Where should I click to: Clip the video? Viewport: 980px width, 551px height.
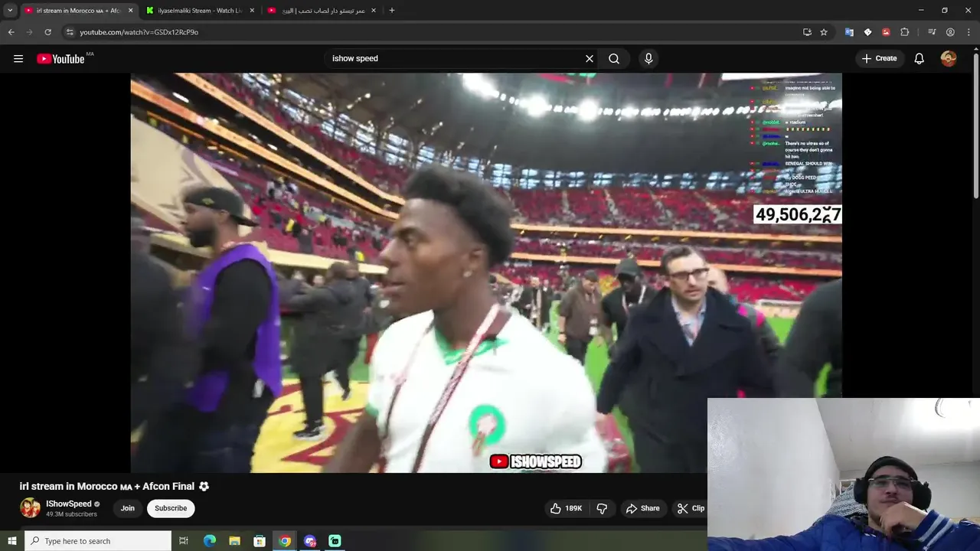point(690,508)
